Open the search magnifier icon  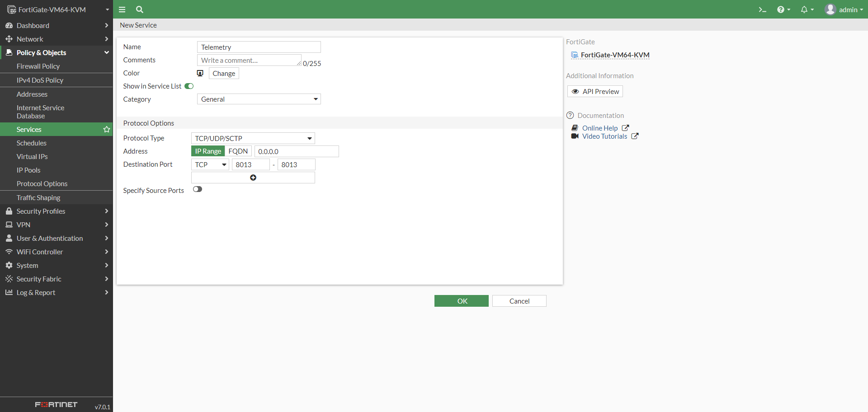(x=140, y=9)
